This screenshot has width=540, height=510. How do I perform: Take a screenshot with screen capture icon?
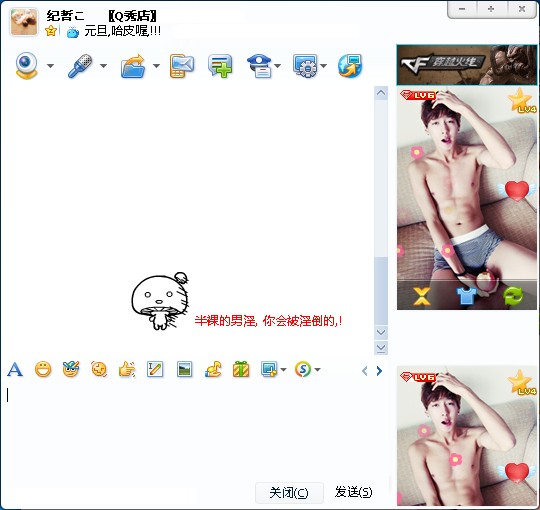point(269,370)
